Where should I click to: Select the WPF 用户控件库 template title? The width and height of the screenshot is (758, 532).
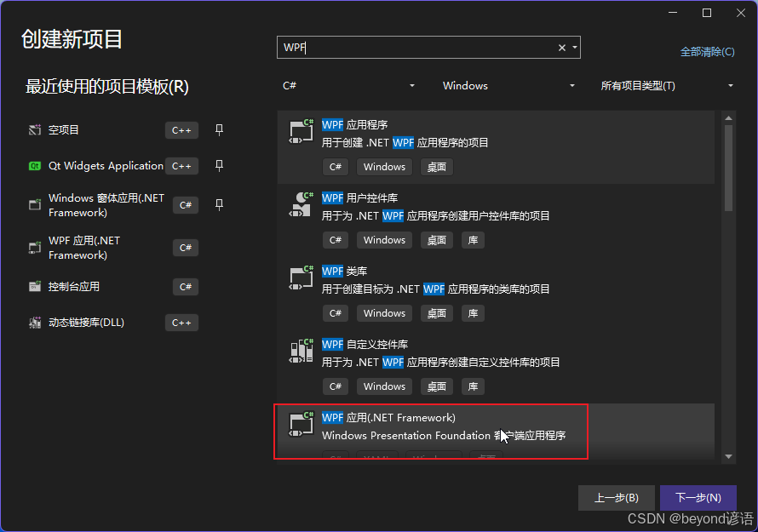[x=360, y=198]
